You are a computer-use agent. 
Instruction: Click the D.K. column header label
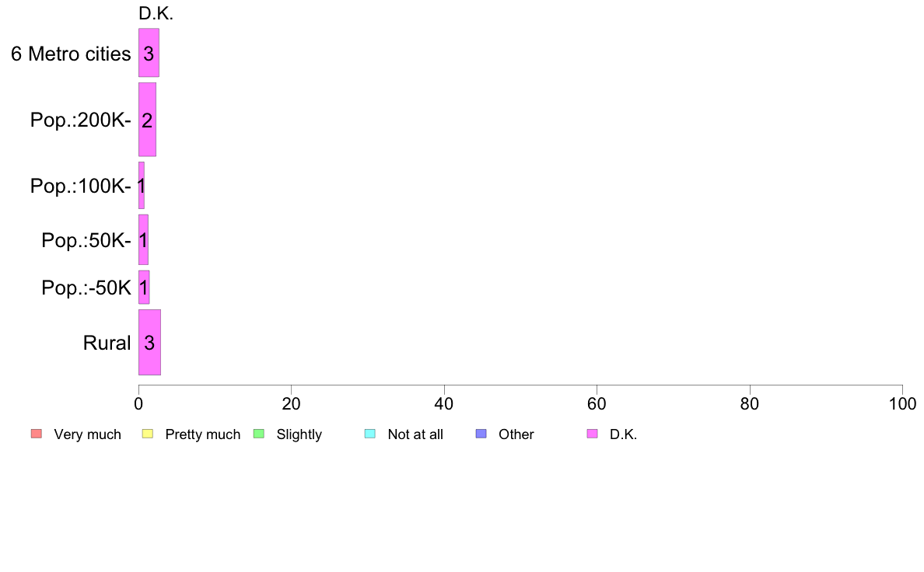(156, 13)
